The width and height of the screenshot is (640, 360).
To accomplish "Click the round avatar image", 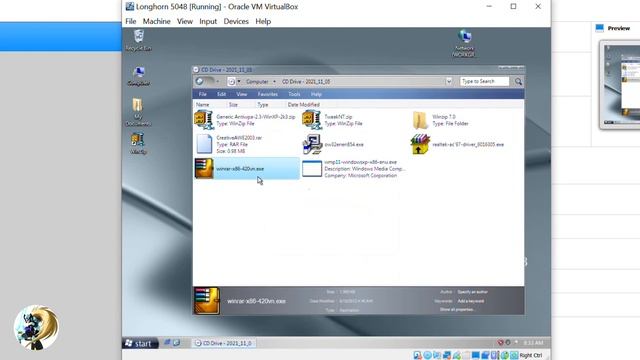I will tap(36, 327).
